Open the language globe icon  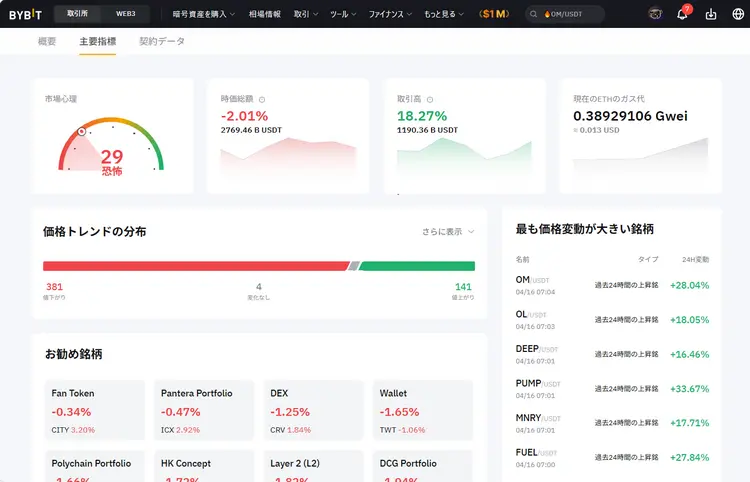click(738, 14)
